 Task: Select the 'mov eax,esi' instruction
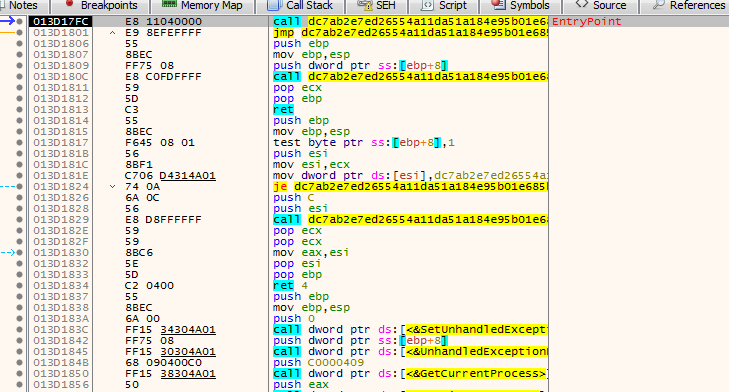pos(311,252)
